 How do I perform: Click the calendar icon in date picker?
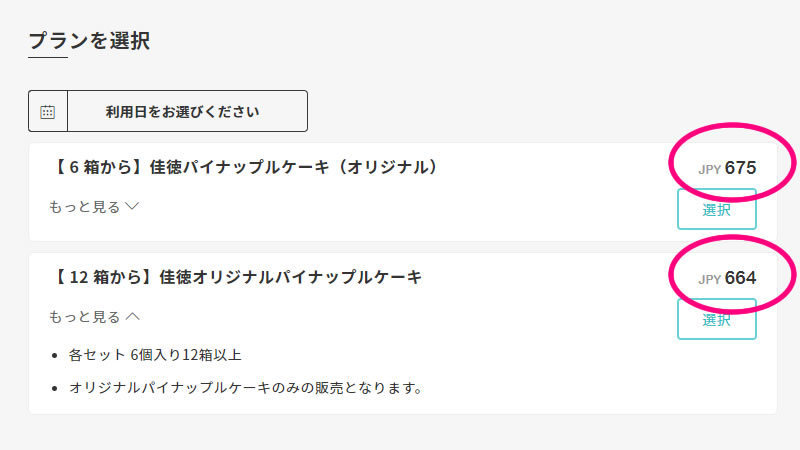pyautogui.click(x=47, y=112)
